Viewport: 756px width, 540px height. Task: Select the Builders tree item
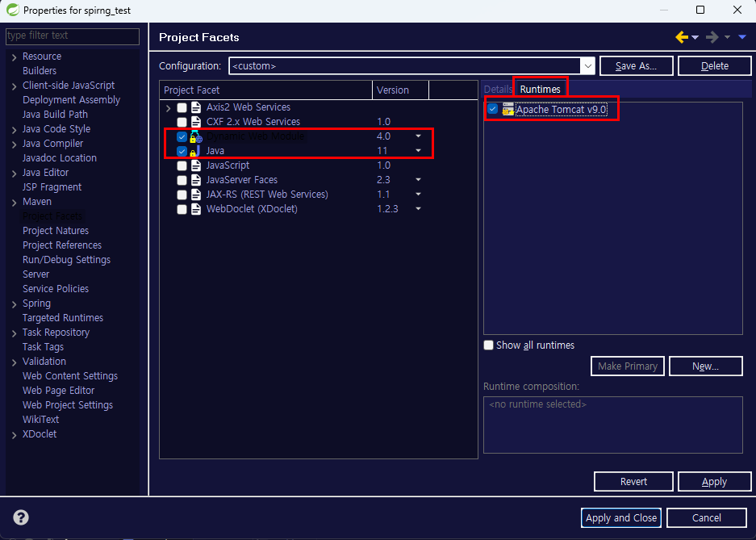[x=40, y=71]
